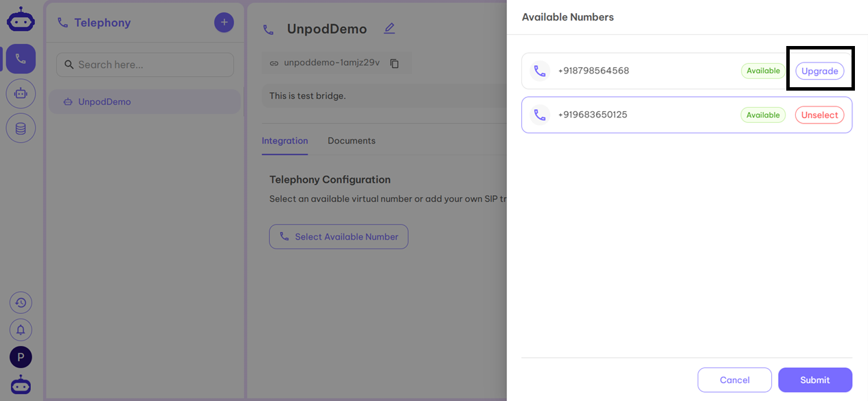Click Upgrade for +918798564568
Image resolution: width=868 pixels, height=401 pixels.
[x=819, y=71]
